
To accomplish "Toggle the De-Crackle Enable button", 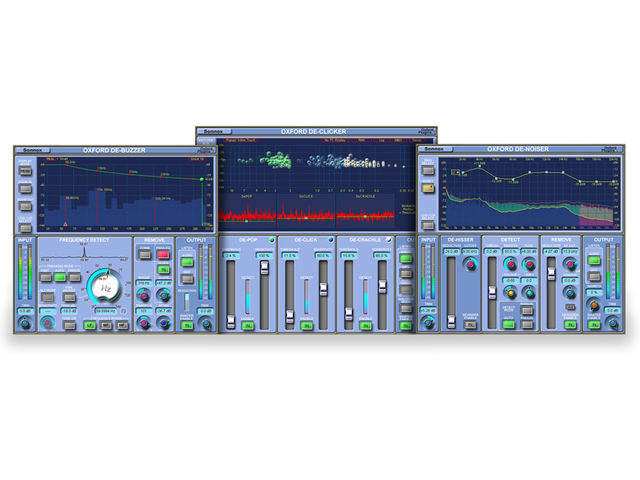I will tap(366, 326).
